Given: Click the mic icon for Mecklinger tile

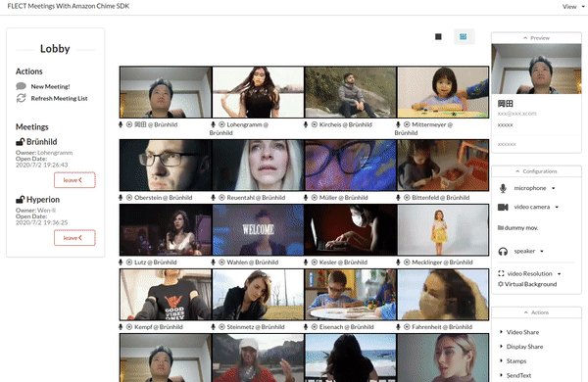Looking at the screenshot, I should [398, 263].
